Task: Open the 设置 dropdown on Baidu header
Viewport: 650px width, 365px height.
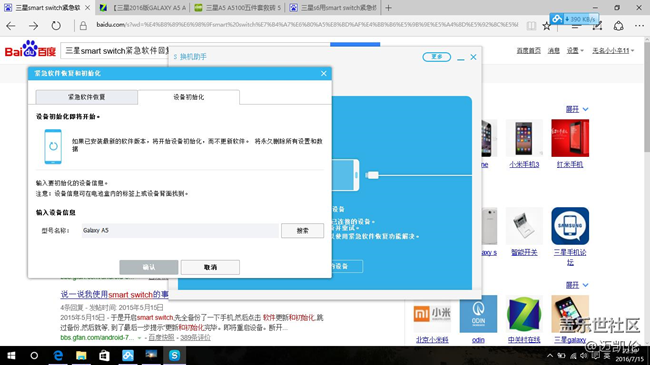Action: (575, 51)
